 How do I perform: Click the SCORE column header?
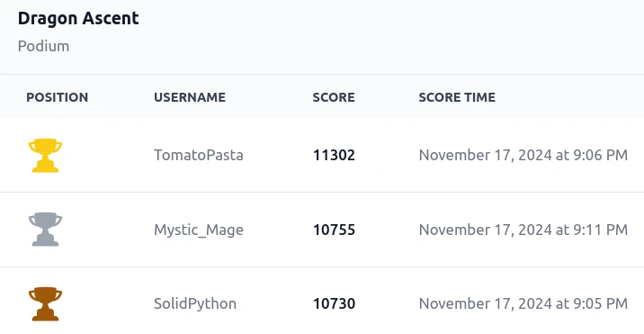334,97
